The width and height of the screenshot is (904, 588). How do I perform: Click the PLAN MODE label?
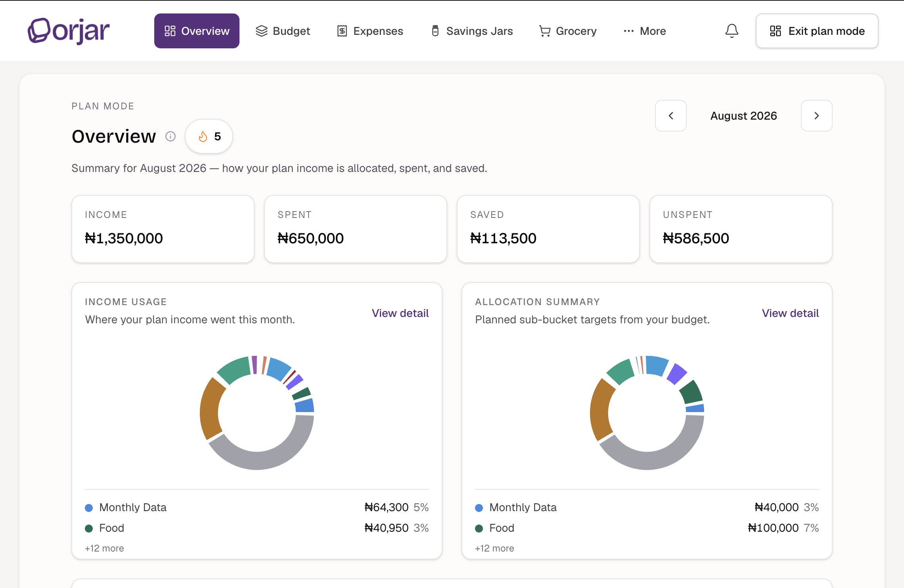click(103, 106)
